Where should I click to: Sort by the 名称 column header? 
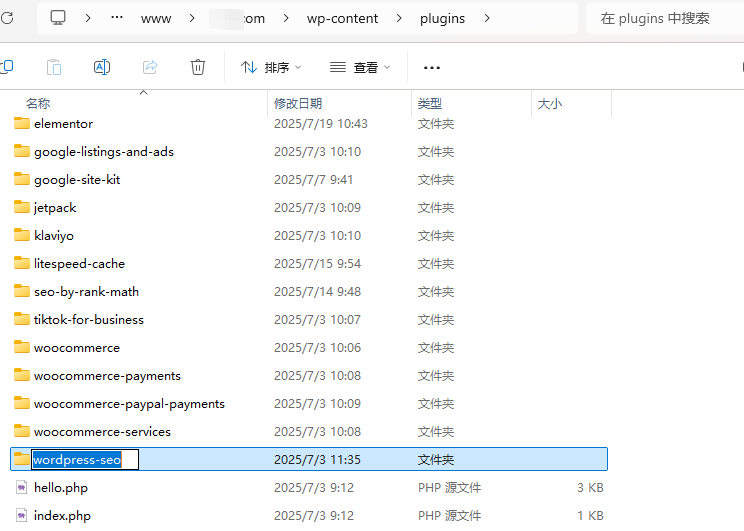(38, 103)
